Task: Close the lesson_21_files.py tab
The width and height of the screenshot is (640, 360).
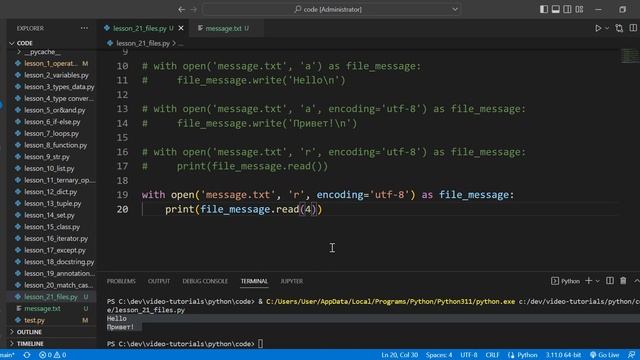Action: 181,28
